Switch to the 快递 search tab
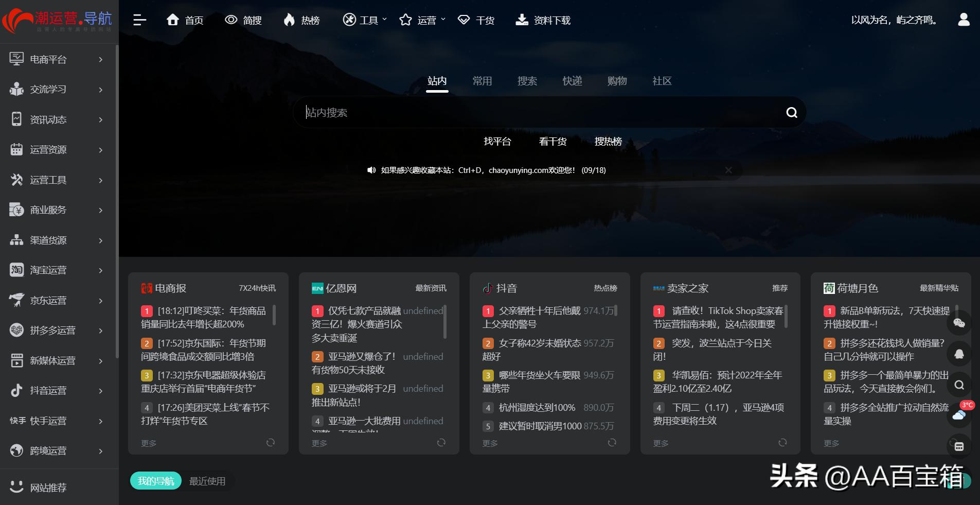 point(572,81)
